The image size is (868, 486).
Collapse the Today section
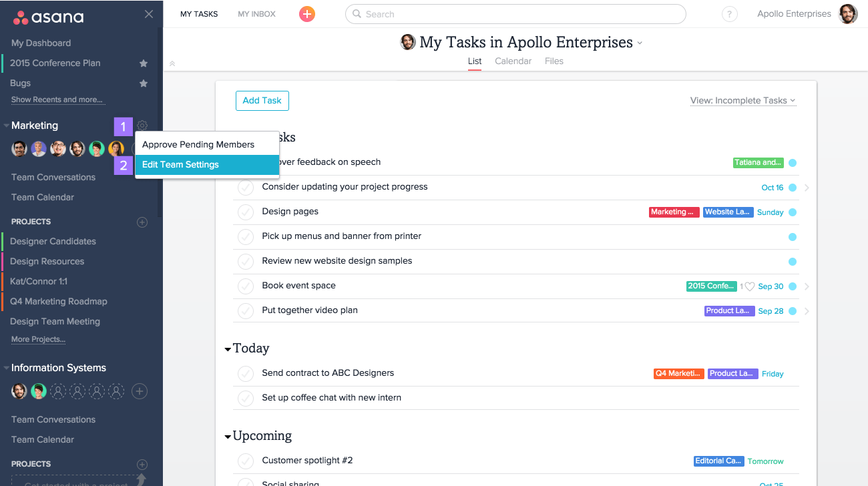tap(228, 349)
